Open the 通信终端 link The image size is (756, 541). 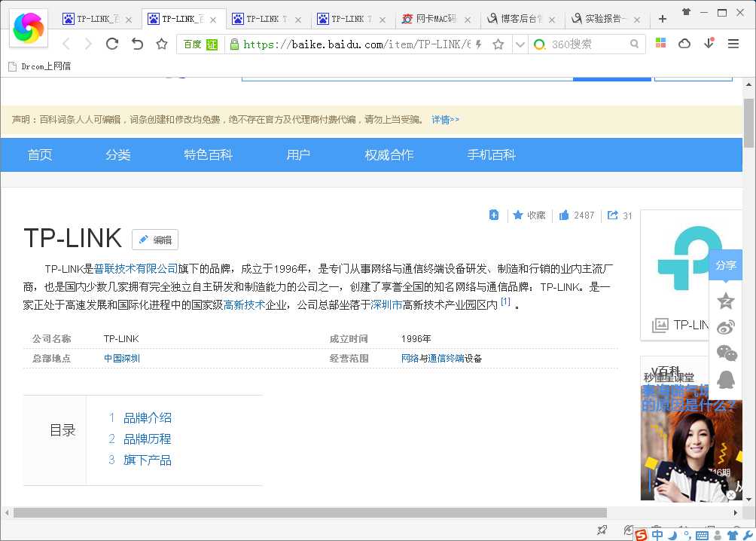pos(446,359)
